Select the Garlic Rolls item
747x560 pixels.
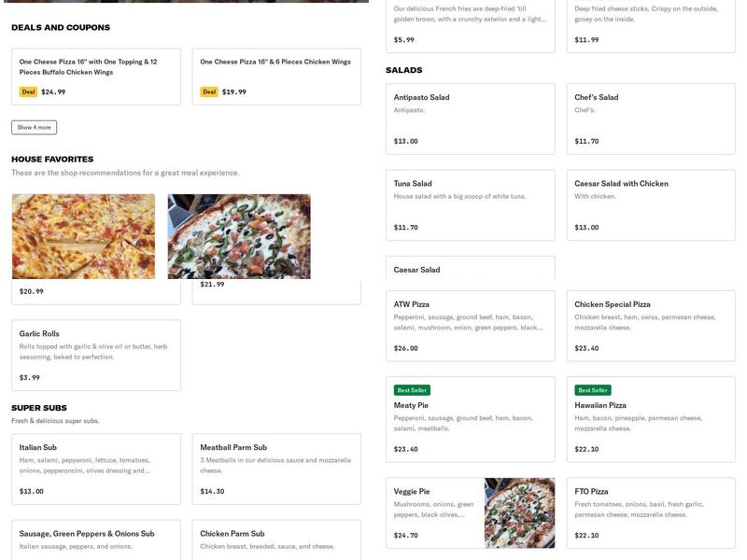(x=95, y=355)
